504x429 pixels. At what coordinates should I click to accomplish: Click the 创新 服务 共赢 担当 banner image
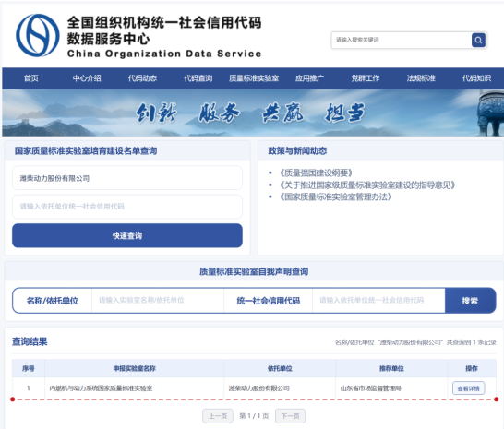(x=253, y=113)
